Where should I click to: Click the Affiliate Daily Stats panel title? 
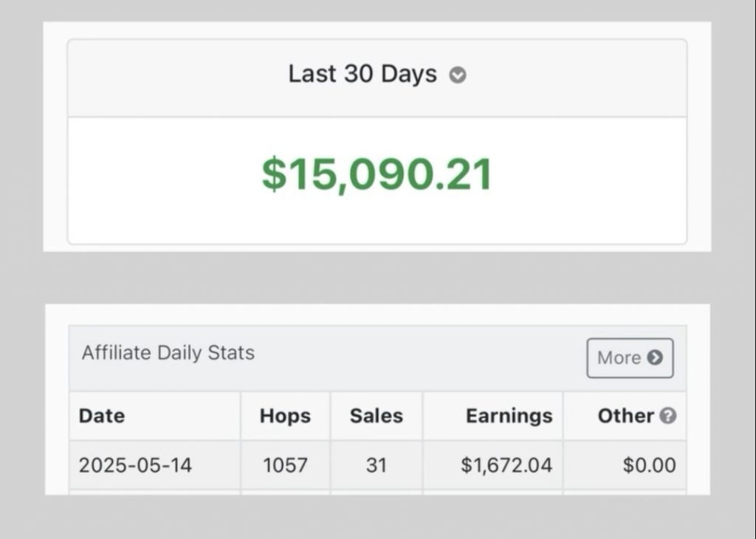[168, 353]
